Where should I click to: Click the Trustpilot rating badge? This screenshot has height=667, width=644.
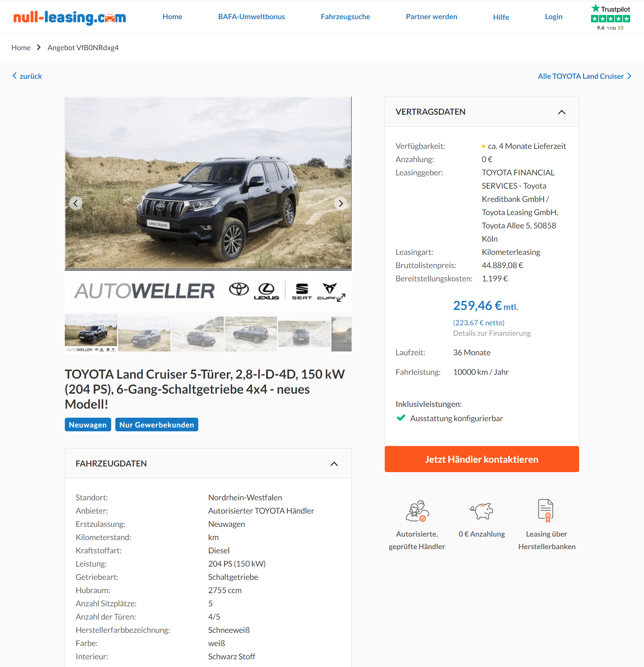[x=611, y=17]
